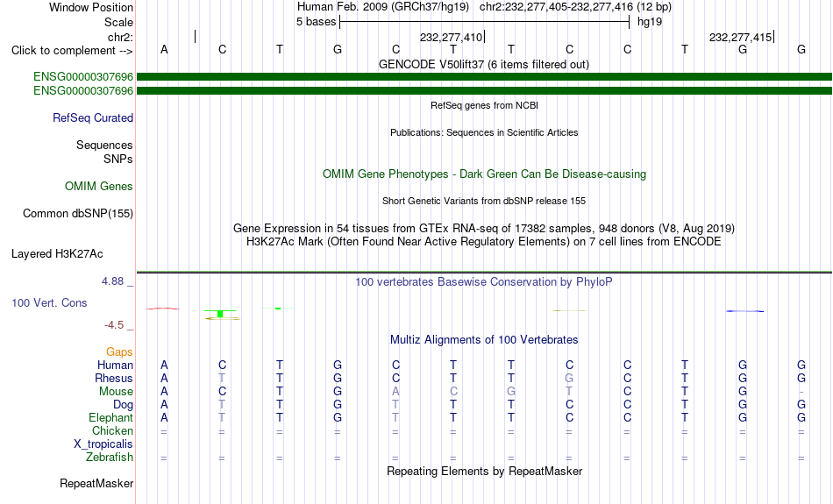833x504 pixels.
Task: Click the Sequences track label
Action: [104, 145]
